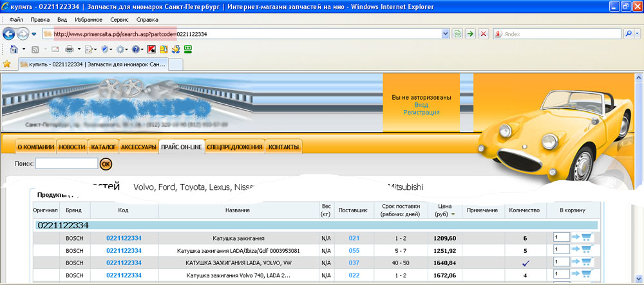Sort by Цена (руб) column header
This screenshot has height=285, width=644.
point(445,210)
